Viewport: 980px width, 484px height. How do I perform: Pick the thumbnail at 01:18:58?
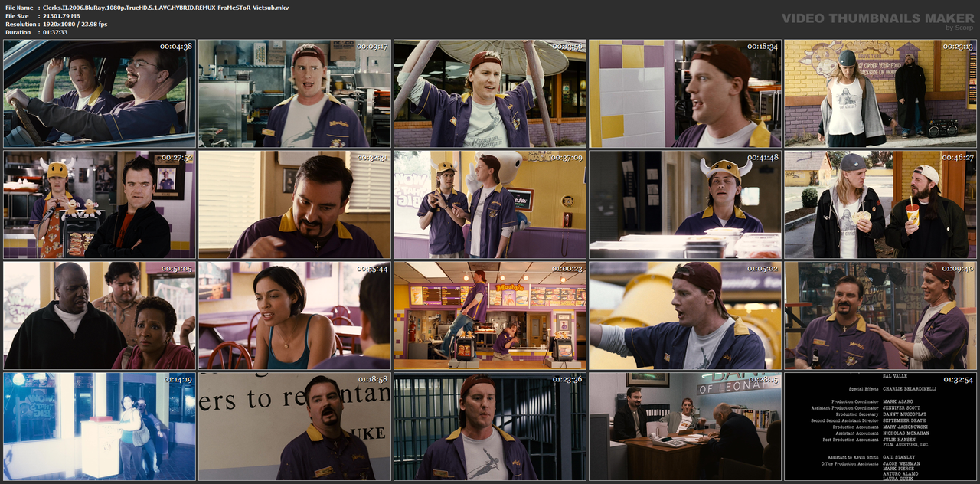295,427
